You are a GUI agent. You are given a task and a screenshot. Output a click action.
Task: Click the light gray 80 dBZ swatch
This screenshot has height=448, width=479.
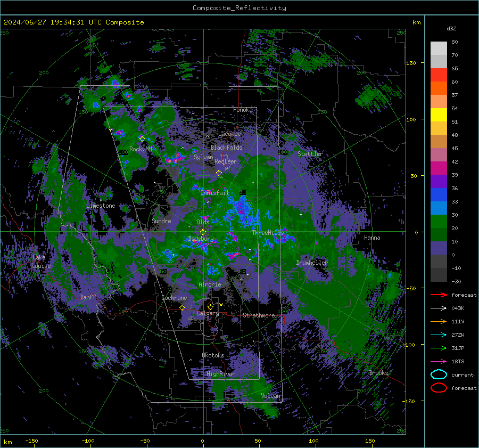tap(439, 48)
